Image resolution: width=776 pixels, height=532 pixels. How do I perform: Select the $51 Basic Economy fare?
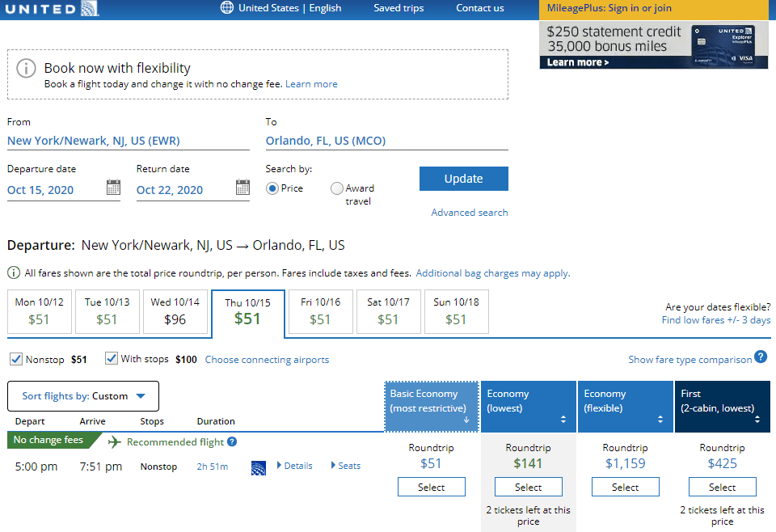pos(432,487)
